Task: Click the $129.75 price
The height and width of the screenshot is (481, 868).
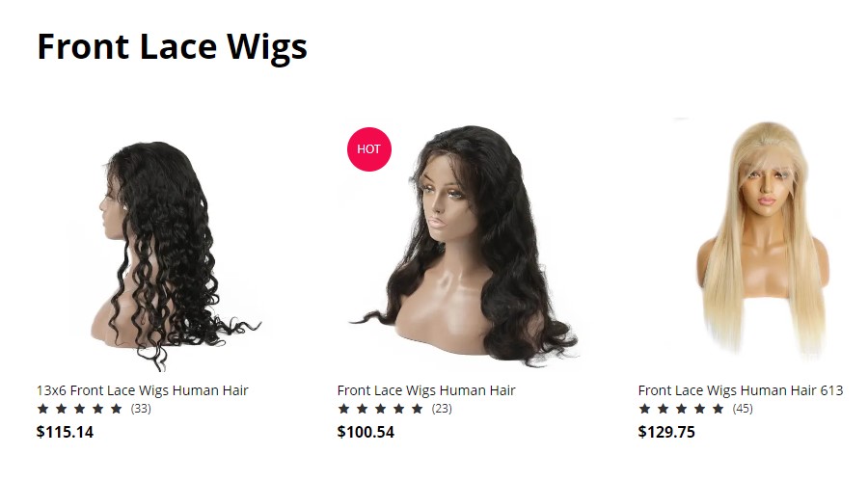Action: pyautogui.click(x=666, y=432)
